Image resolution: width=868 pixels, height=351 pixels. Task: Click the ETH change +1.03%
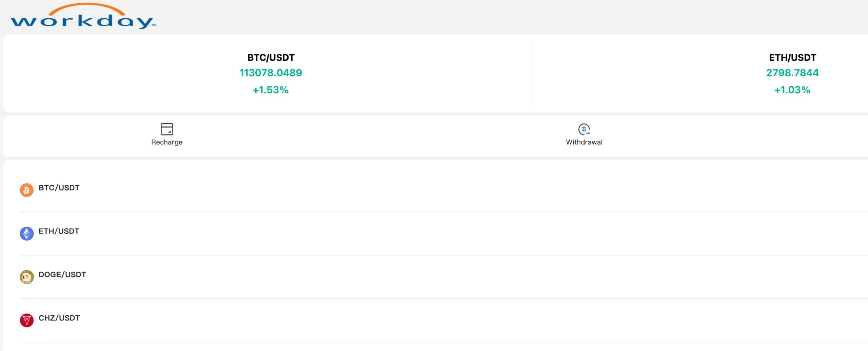click(x=792, y=90)
